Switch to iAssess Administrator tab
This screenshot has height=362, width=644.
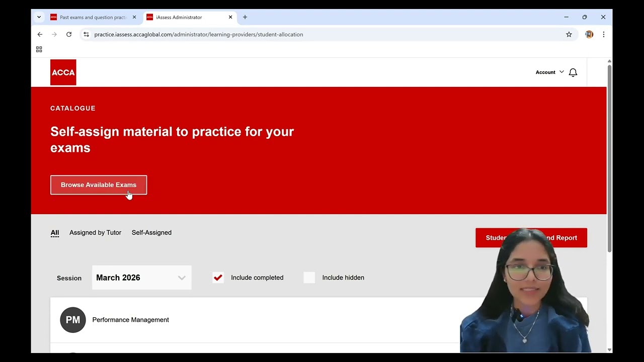pyautogui.click(x=190, y=17)
